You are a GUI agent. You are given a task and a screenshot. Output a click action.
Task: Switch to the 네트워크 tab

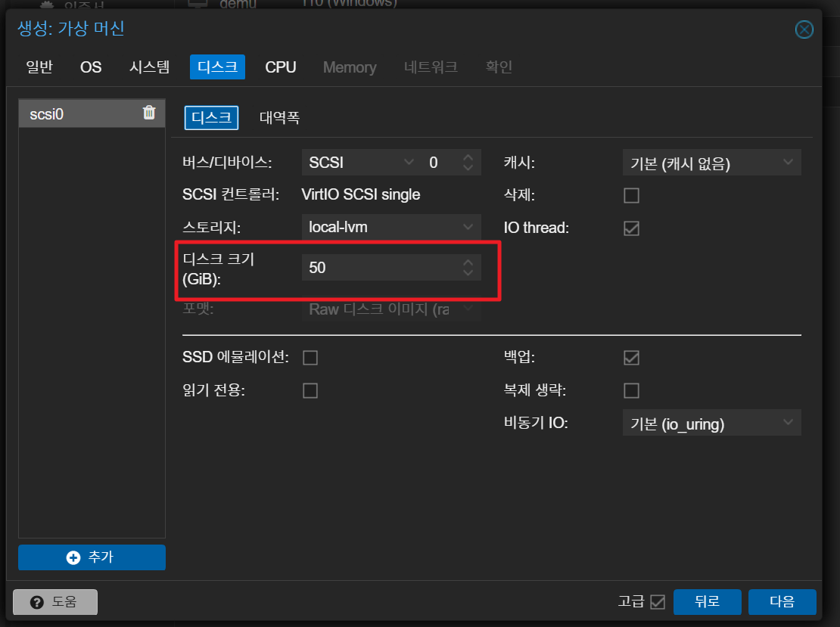click(x=431, y=67)
